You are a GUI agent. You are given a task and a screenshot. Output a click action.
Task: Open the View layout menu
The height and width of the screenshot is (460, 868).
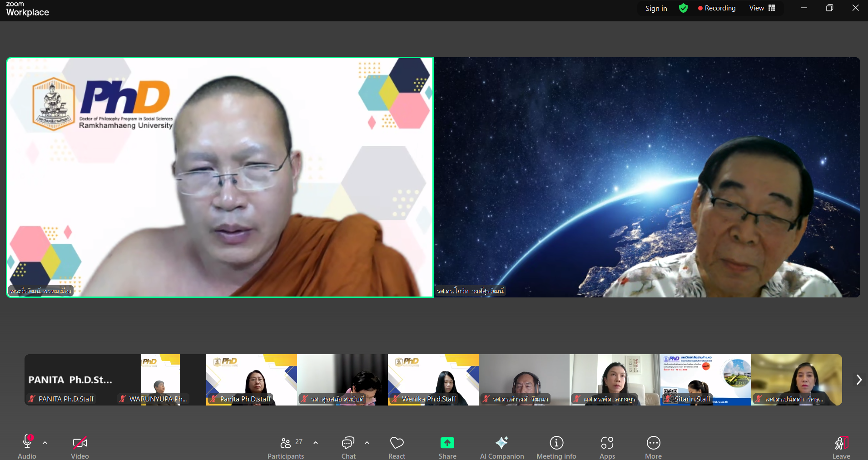tap(762, 8)
